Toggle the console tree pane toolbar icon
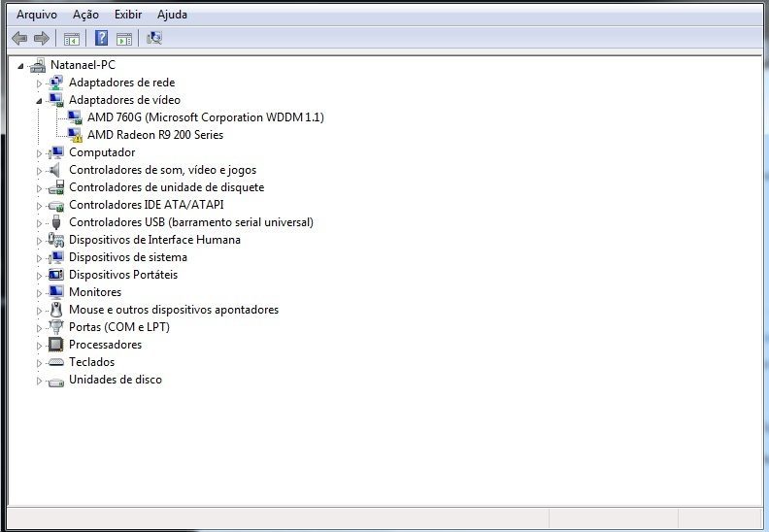This screenshot has width=769, height=532. click(72, 38)
